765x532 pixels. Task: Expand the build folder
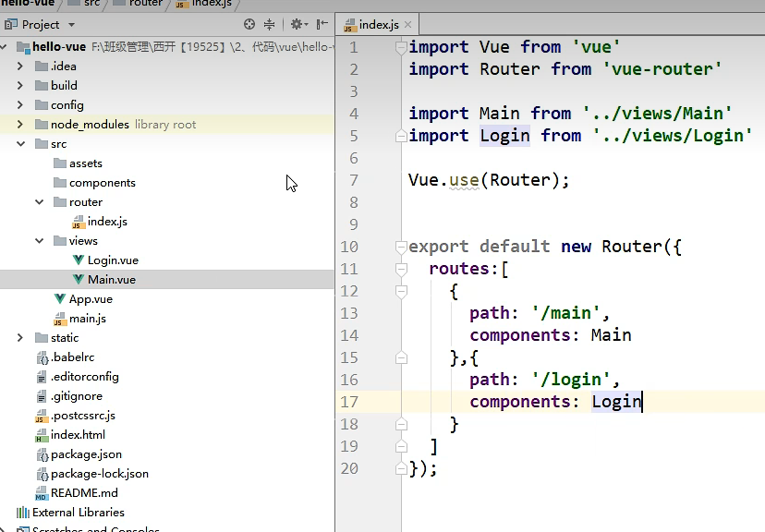[x=20, y=85]
